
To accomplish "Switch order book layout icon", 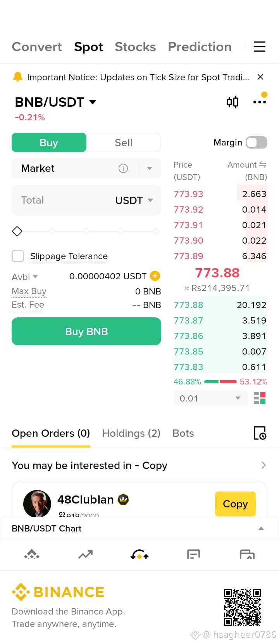I will point(260,398).
